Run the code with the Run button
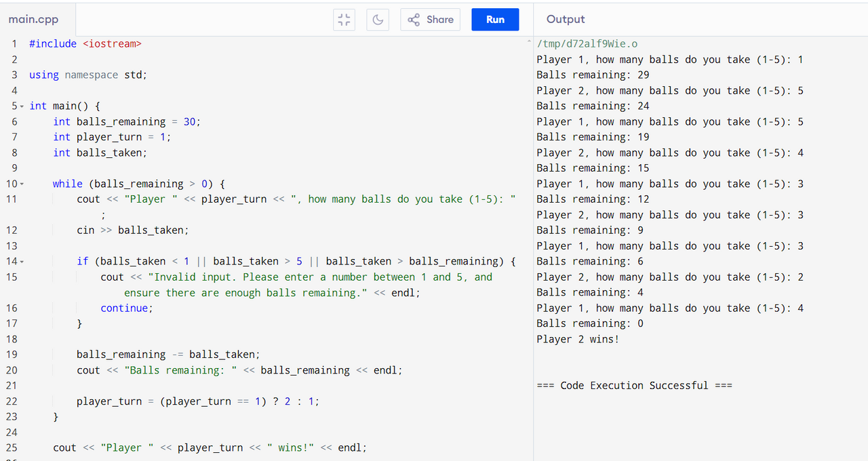868x461 pixels. 495,20
